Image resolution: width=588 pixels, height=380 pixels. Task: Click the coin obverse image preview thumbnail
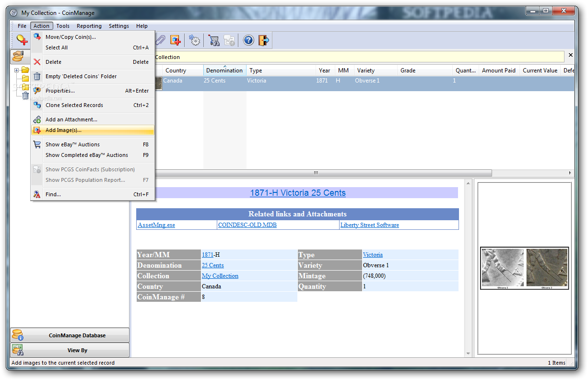pyautogui.click(x=524, y=268)
